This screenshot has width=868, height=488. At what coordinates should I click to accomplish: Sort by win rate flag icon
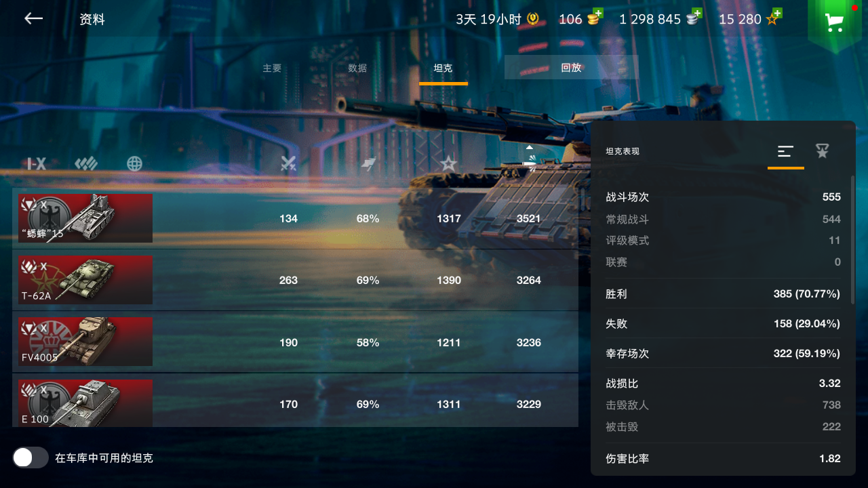pos(368,163)
